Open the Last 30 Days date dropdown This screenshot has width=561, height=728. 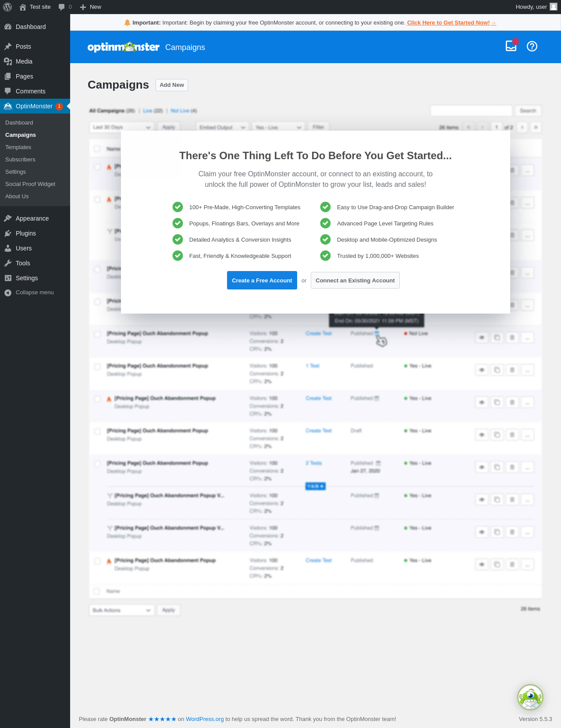(x=121, y=127)
